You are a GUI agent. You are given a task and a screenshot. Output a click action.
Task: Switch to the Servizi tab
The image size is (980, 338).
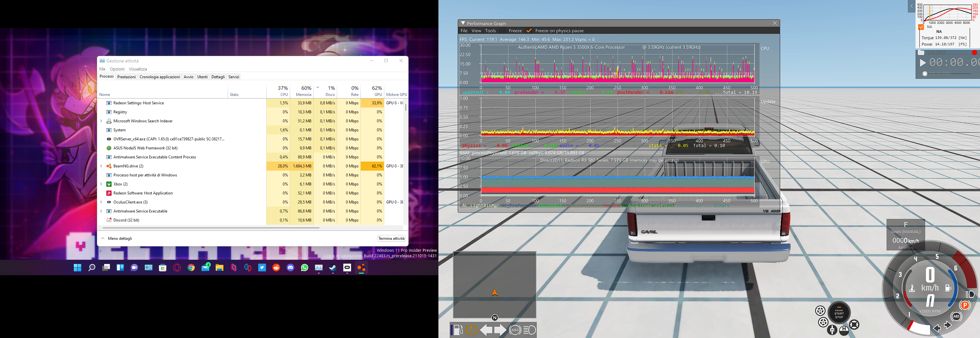pos(234,77)
